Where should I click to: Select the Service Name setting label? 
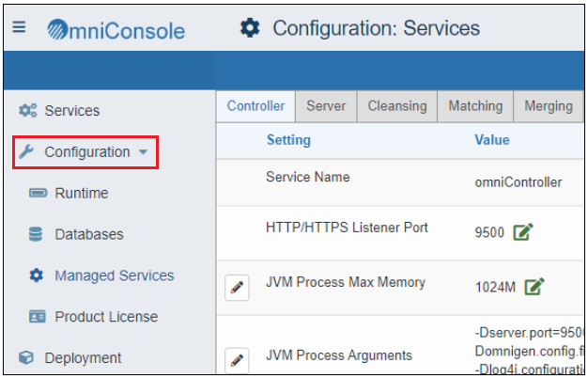pyautogui.click(x=307, y=177)
